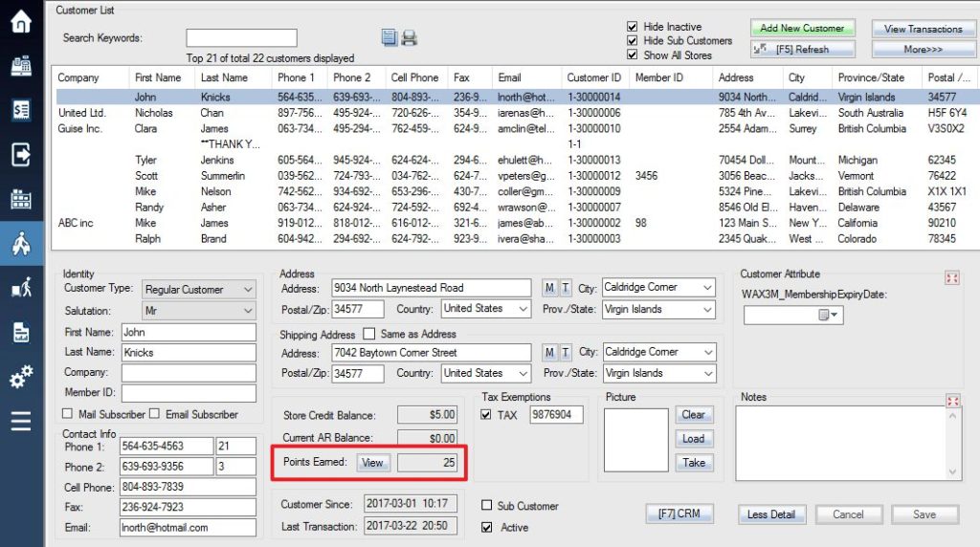
Task: Click the Customer ID column header
Action: click(593, 77)
